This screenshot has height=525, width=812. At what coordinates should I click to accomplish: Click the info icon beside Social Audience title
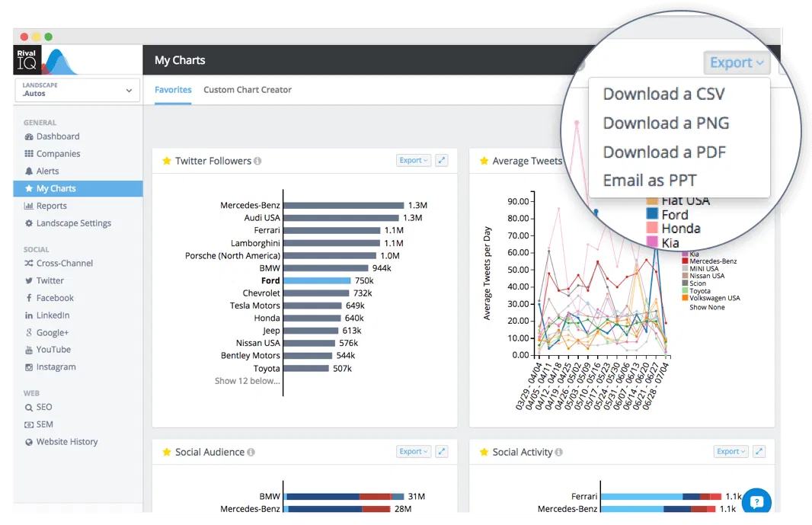click(x=251, y=453)
